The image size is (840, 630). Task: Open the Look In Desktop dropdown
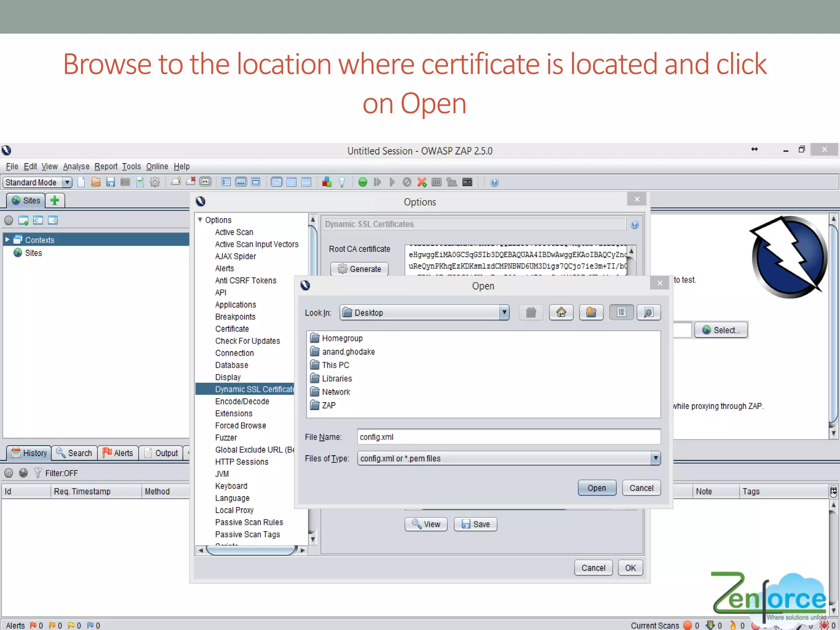click(425, 313)
